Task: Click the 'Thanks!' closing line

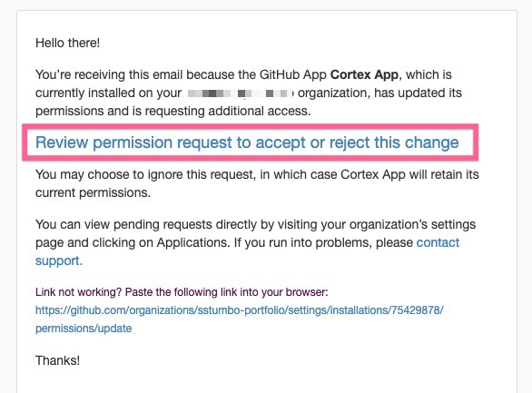Action: [x=57, y=360]
